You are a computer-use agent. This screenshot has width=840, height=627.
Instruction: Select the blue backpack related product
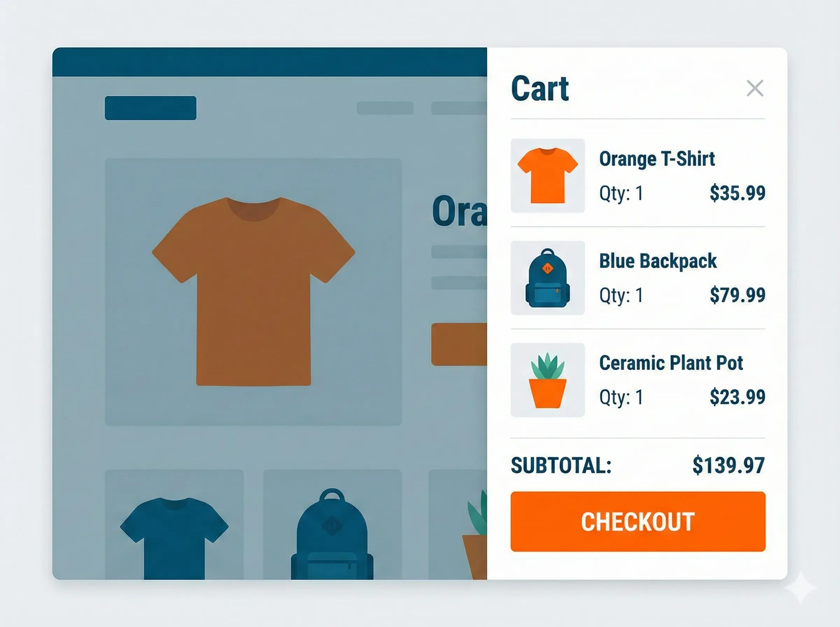[x=332, y=531]
